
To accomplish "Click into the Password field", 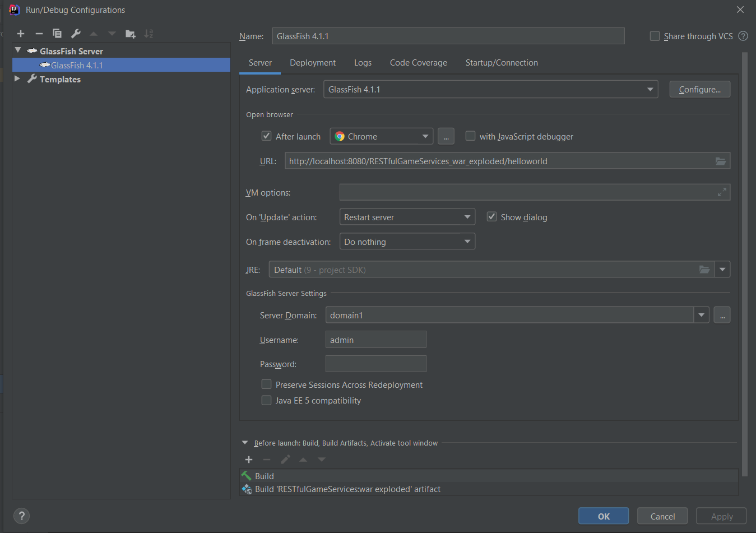I will coord(376,364).
